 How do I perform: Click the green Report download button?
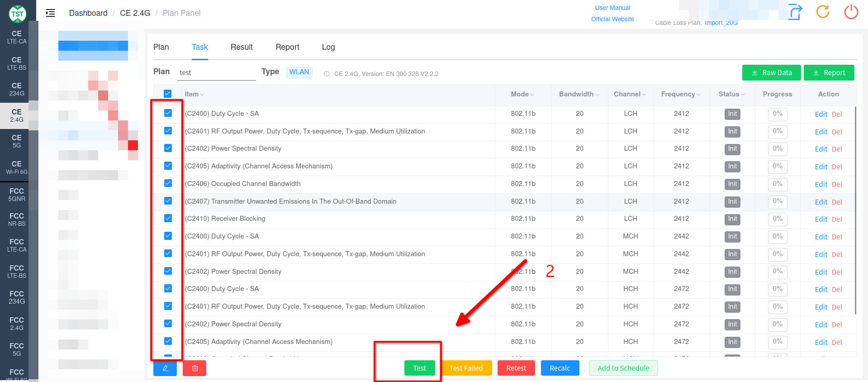pos(829,72)
